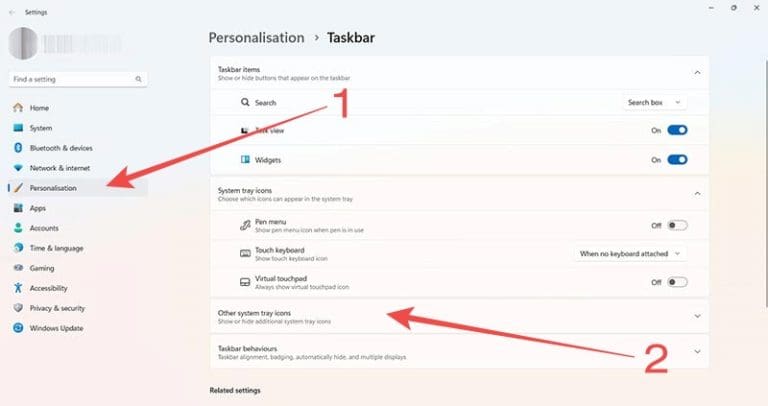Viewport: 768px width, 406px height.
Task: Select the Accessibility icon
Action: [17, 288]
